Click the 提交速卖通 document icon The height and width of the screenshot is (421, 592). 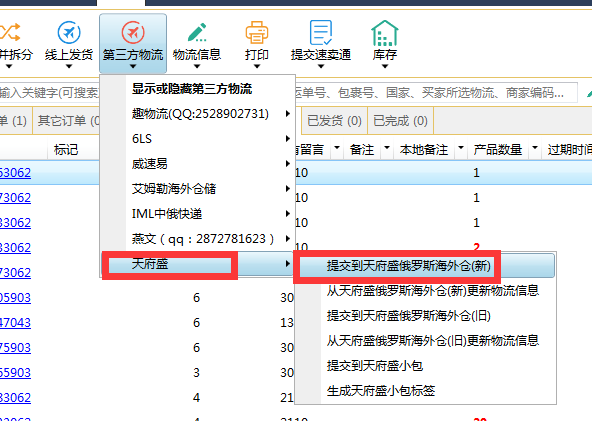(x=321, y=32)
